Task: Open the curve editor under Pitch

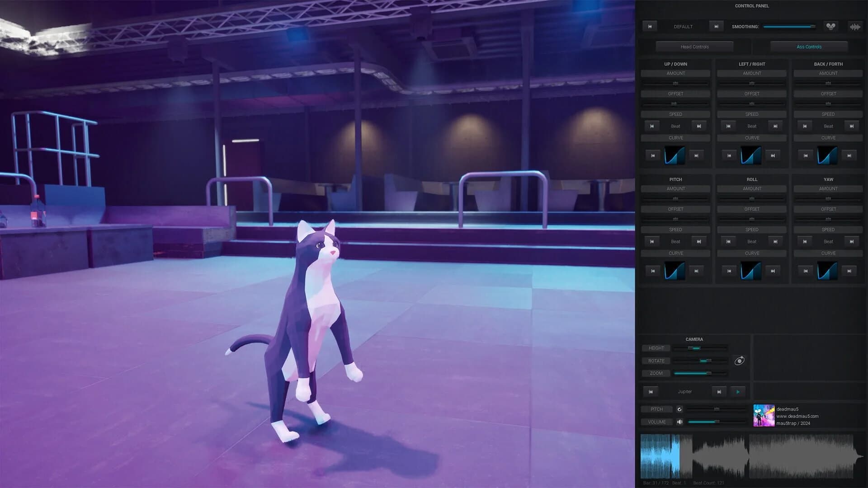Action: click(675, 271)
